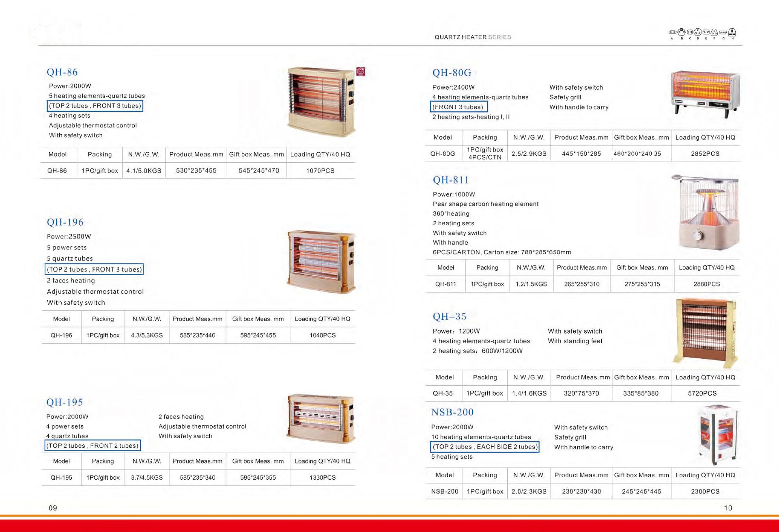Click round plug type B icon
This screenshot has height=532, width=779.
pos(682,32)
